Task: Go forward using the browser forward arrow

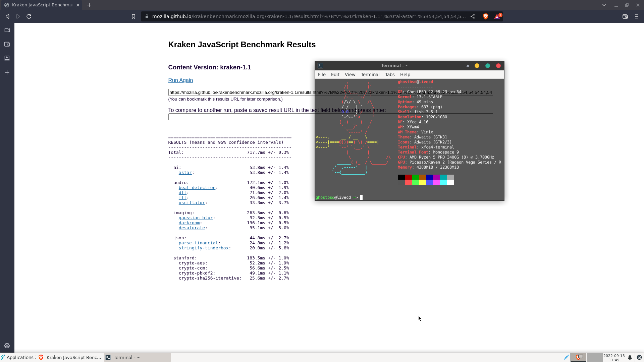Action: click(x=18, y=16)
